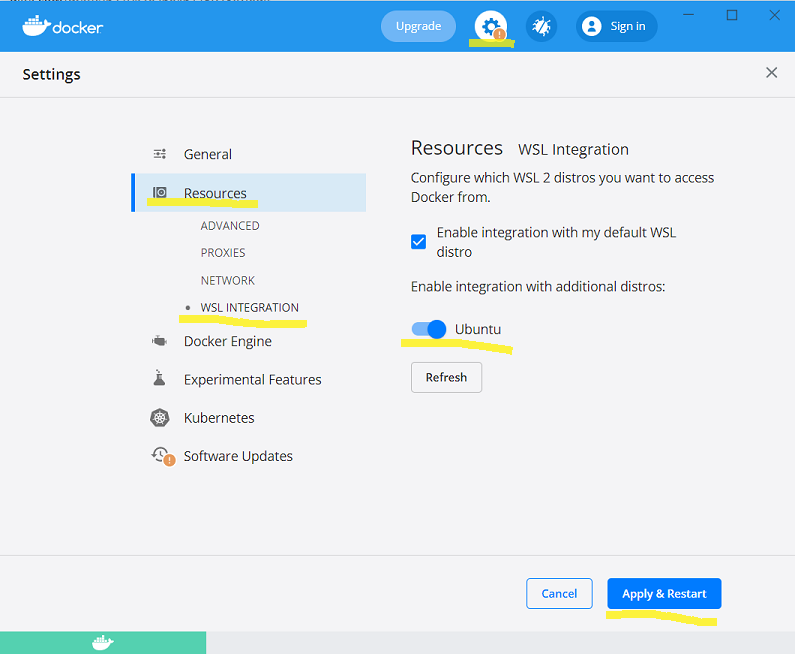Open Proxies sub-section
This screenshot has height=654, width=795.
pyautogui.click(x=223, y=252)
